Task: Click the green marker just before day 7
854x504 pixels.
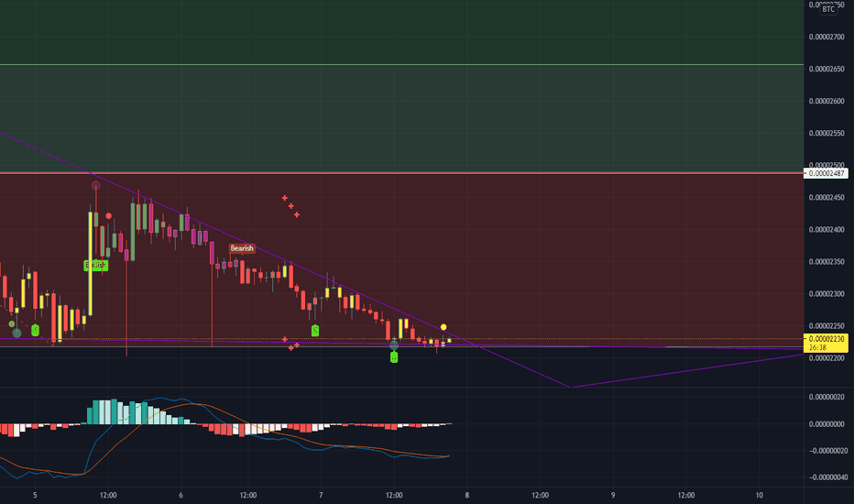Action: pyautogui.click(x=315, y=330)
